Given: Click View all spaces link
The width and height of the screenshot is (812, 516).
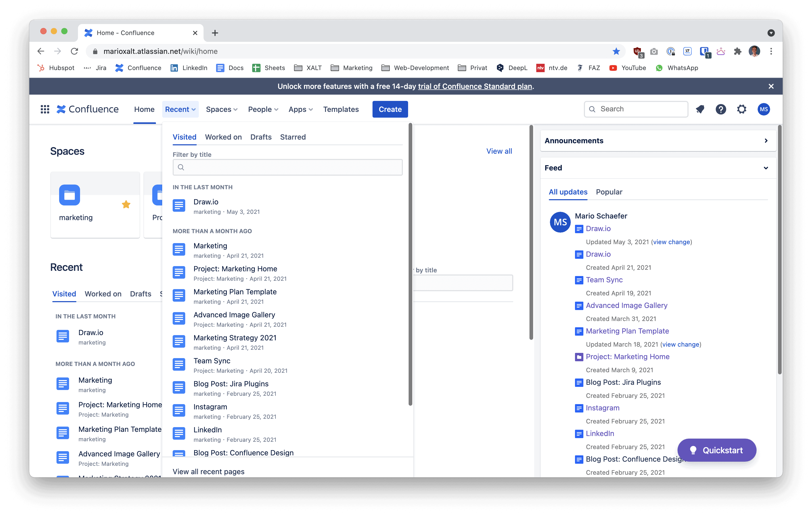Looking at the screenshot, I should coord(499,151).
